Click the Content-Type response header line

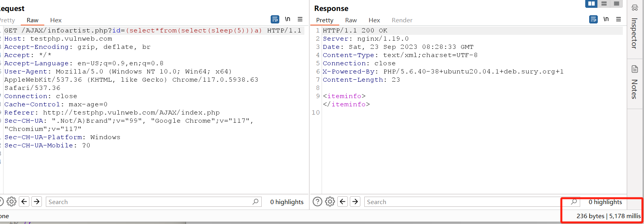pos(400,55)
